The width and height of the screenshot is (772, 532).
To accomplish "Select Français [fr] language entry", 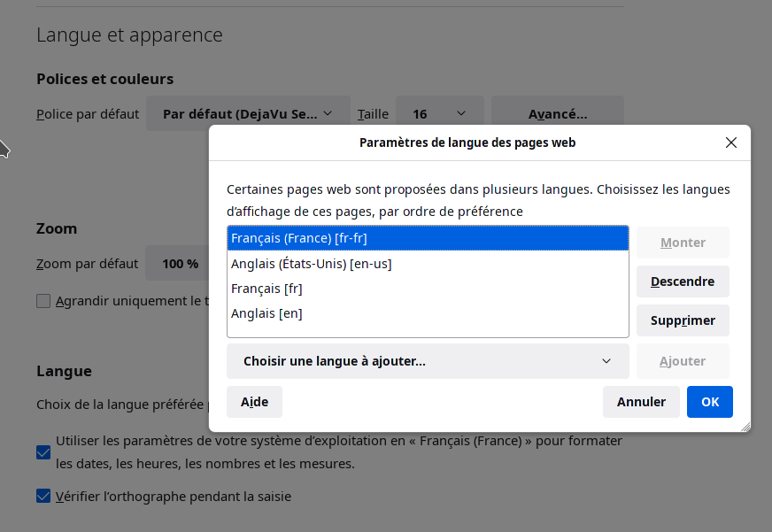I will point(428,289).
